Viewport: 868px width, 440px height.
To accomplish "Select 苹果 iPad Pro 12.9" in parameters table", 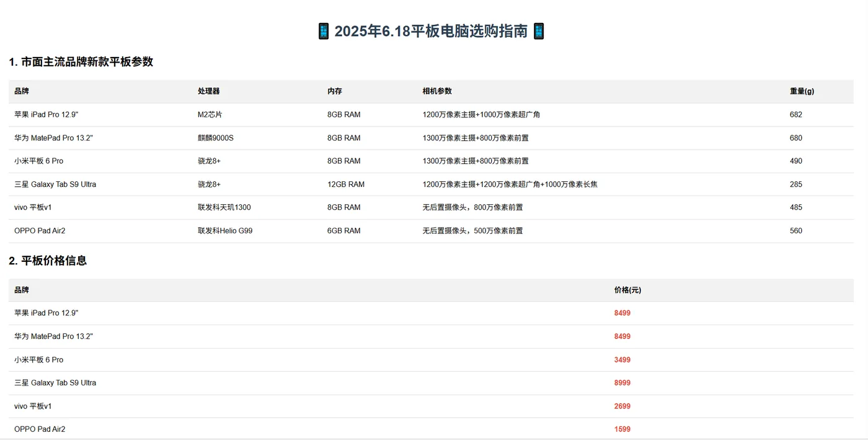I will [x=46, y=115].
